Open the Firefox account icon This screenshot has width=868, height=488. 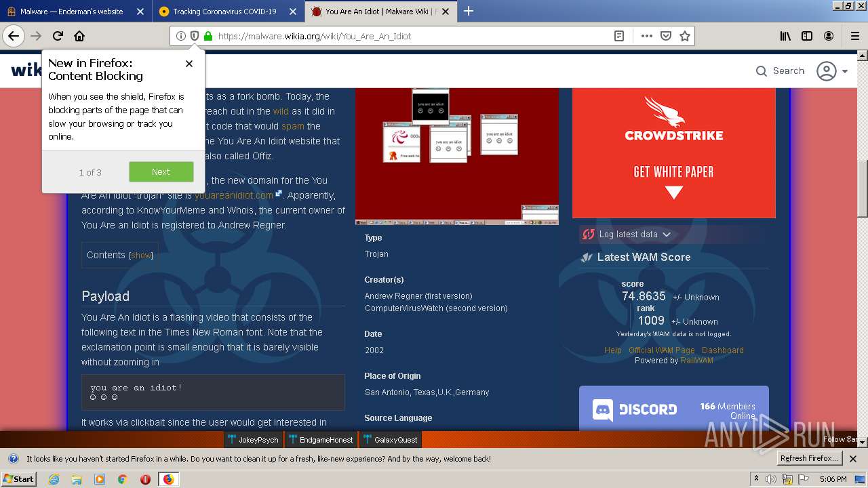click(829, 36)
